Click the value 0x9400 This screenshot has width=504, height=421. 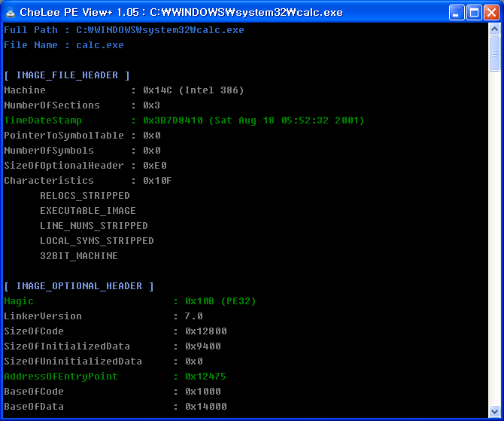pos(203,346)
